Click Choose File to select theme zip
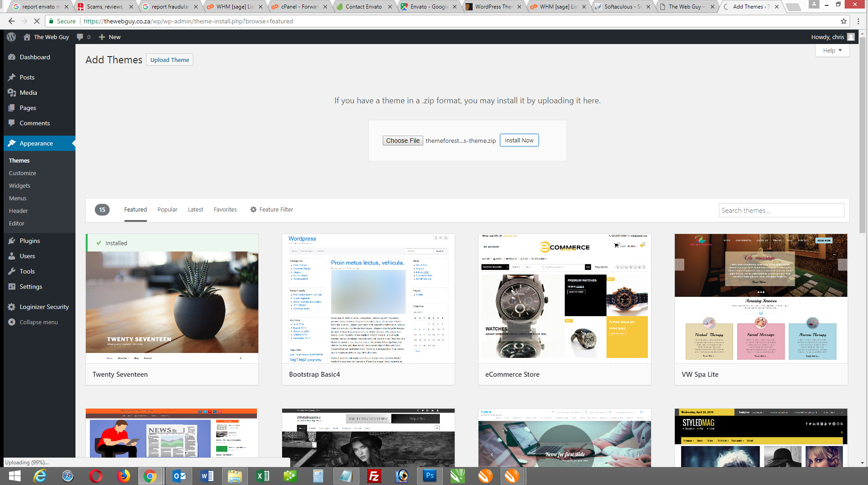868x485 pixels. point(403,140)
